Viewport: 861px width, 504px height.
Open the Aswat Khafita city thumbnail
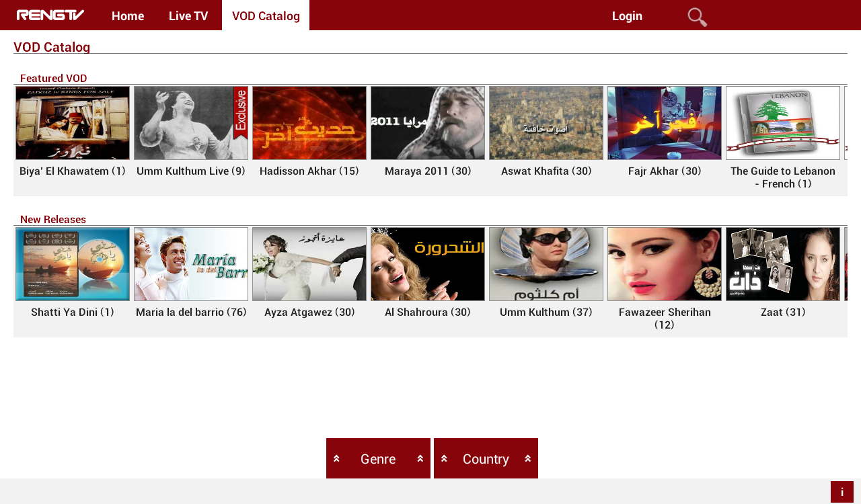click(546, 123)
